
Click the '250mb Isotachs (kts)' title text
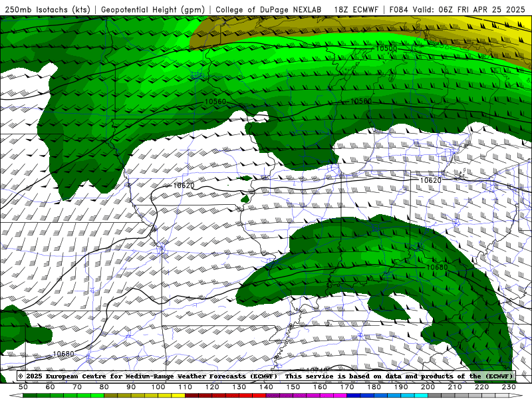pos(47,9)
